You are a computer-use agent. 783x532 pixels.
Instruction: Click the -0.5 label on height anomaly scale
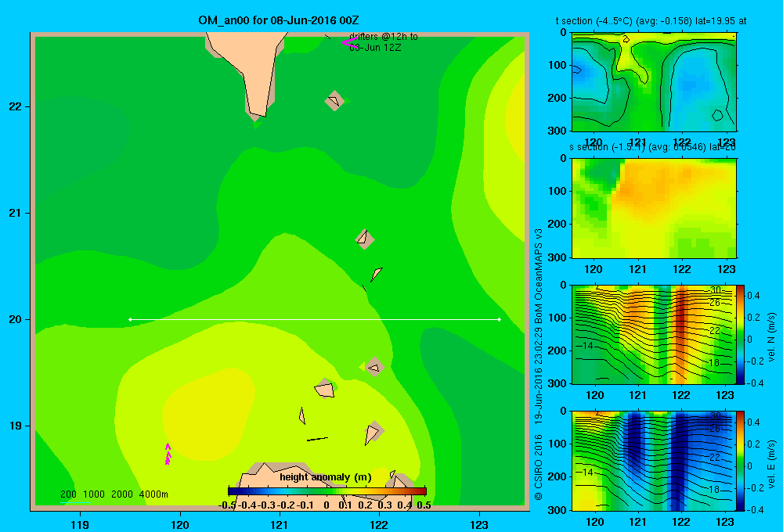pyautogui.click(x=227, y=505)
